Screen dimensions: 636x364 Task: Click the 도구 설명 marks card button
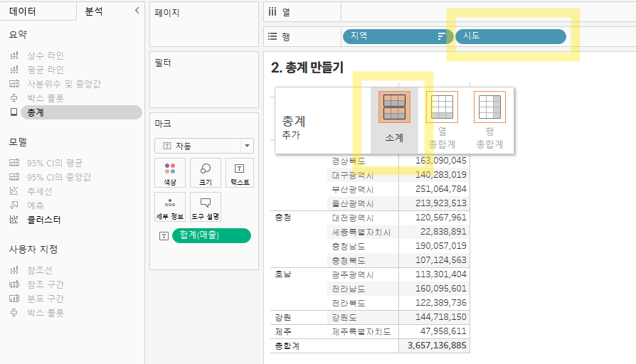pos(205,207)
